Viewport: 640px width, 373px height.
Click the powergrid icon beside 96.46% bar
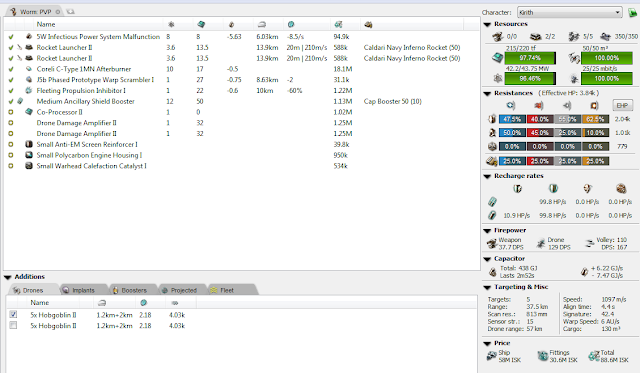[498, 78]
